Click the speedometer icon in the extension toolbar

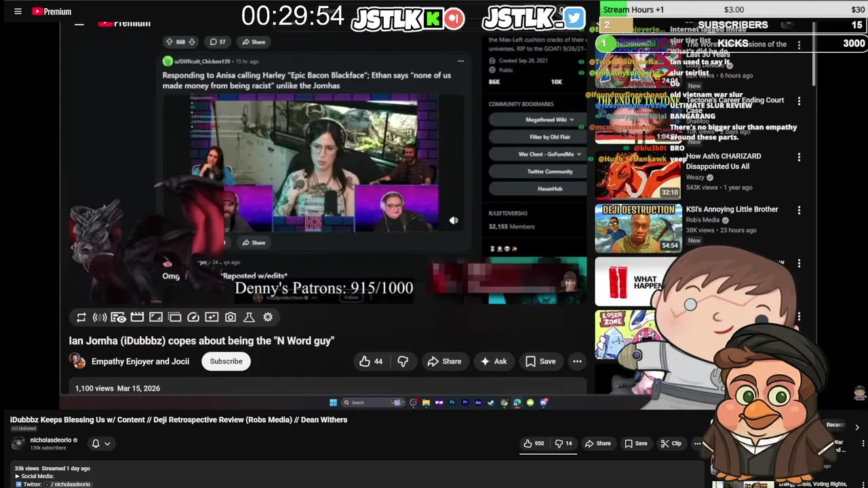coord(193,317)
